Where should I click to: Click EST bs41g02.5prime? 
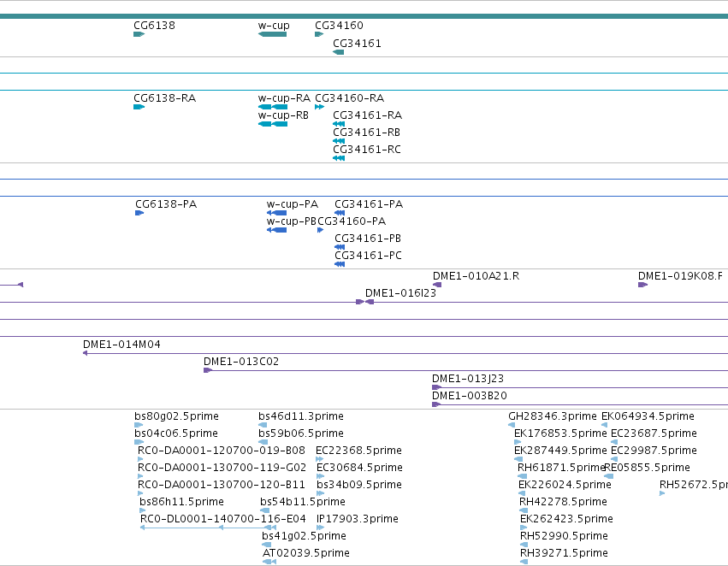(x=304, y=537)
